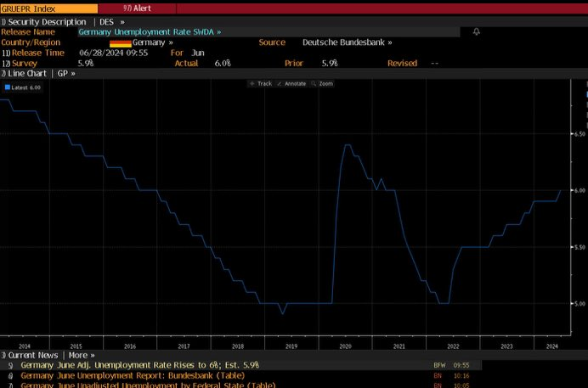588x388 pixels.
Task: Click the 5.50 y-axis label
Action: (580, 247)
